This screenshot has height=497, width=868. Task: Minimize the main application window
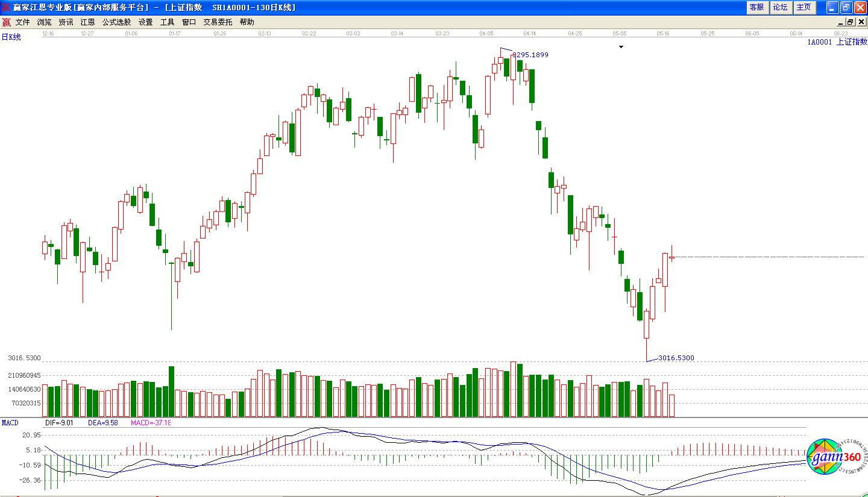[832, 7]
